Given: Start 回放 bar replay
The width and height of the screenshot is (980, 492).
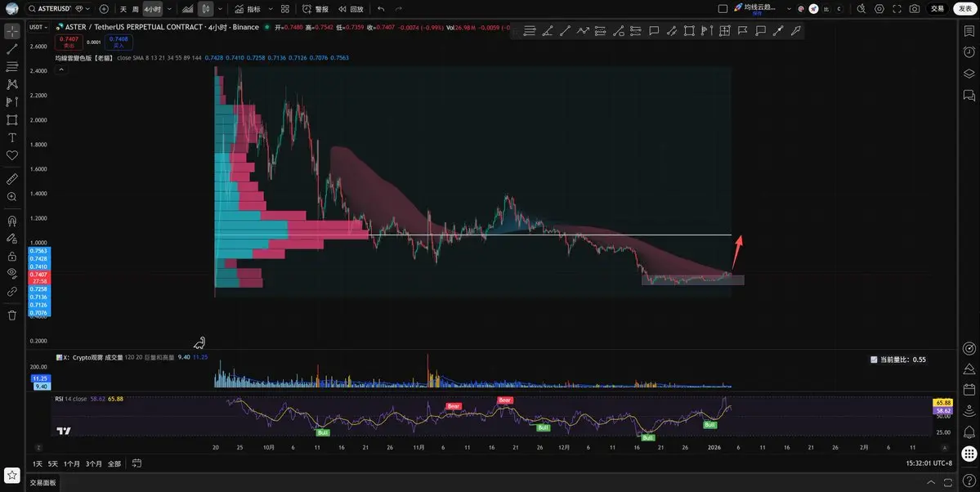Looking at the screenshot, I should pos(351,9).
